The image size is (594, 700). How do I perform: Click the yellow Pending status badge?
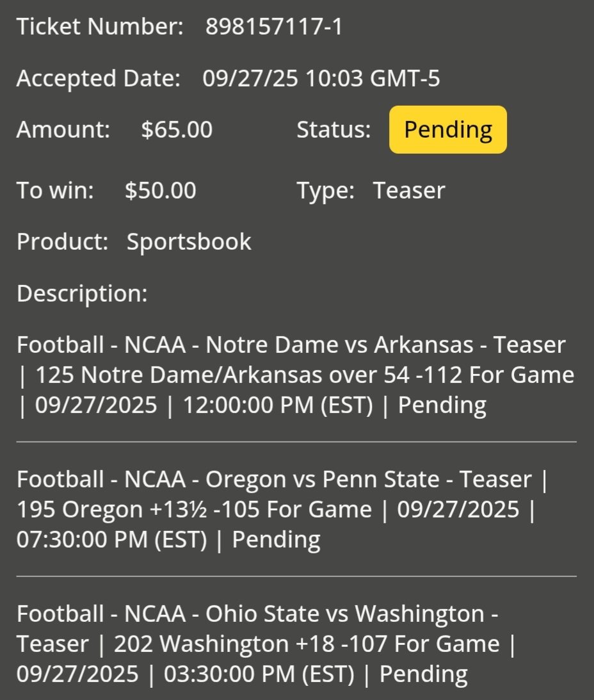(447, 129)
